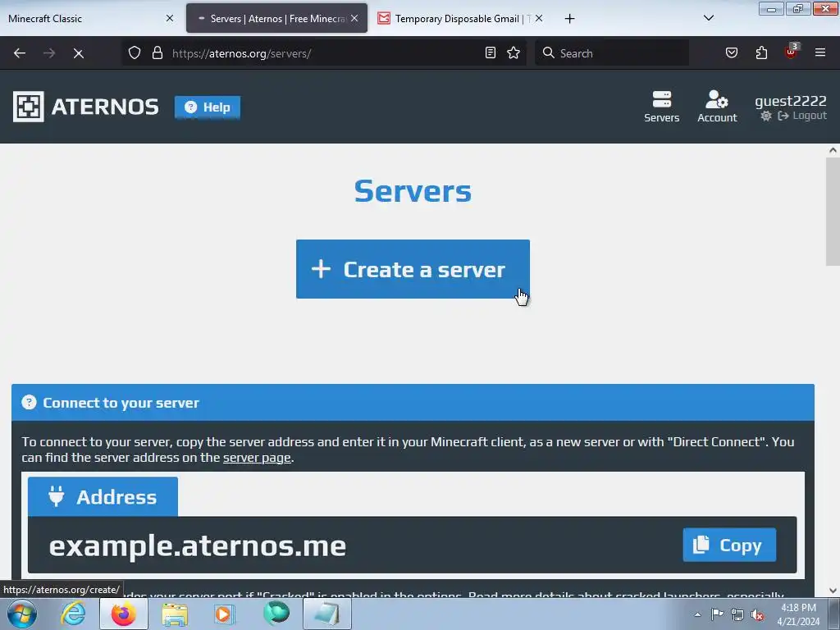
Task: Open the Firefox hamburger menu
Action: tap(820, 53)
